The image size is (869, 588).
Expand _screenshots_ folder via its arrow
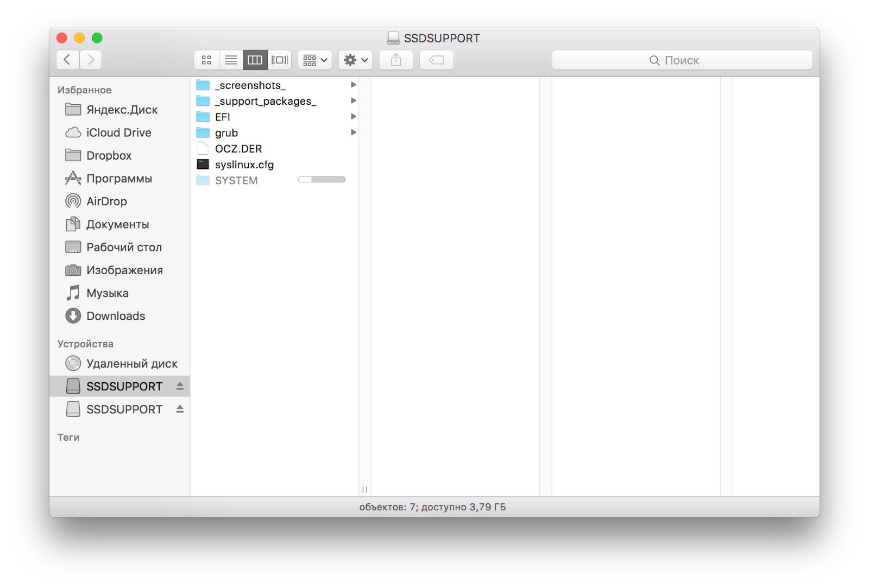353,85
